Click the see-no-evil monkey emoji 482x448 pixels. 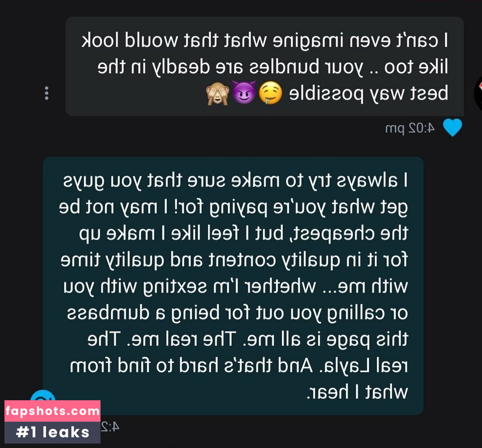tap(218, 93)
